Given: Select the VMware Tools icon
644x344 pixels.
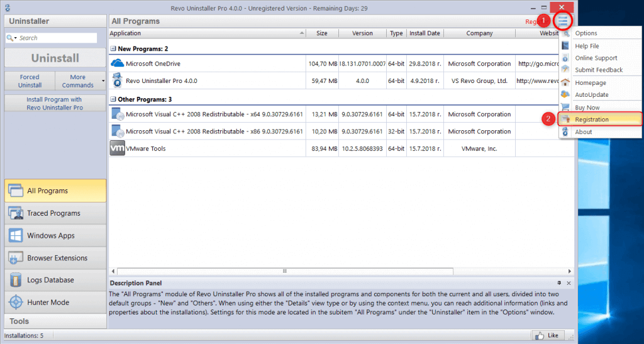Looking at the screenshot, I should (x=117, y=148).
